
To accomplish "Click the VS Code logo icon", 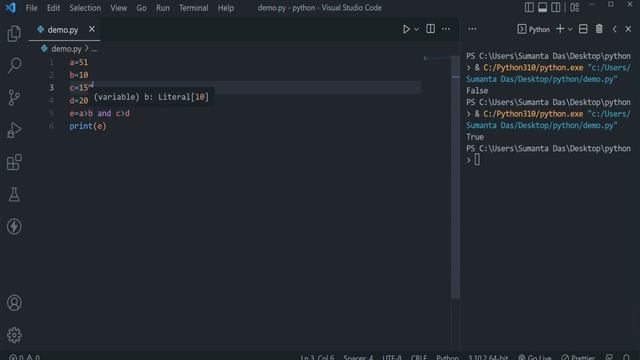I will (10, 7).
